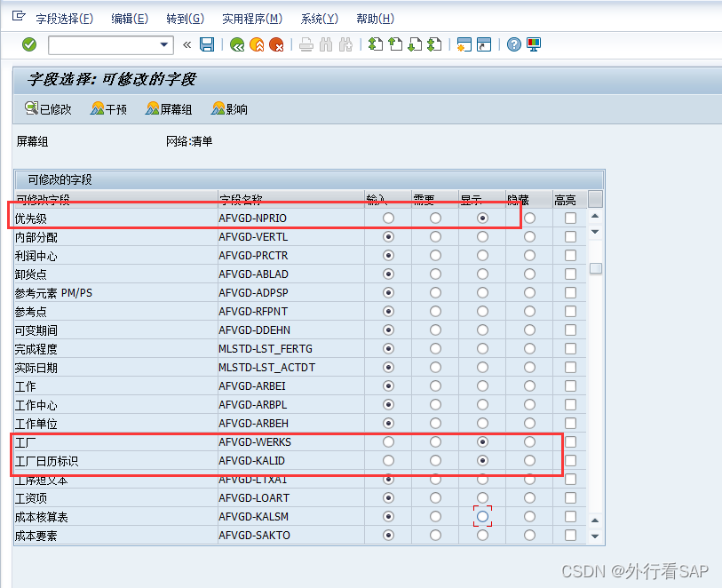Open the 编辑(E) menu

(x=130, y=19)
